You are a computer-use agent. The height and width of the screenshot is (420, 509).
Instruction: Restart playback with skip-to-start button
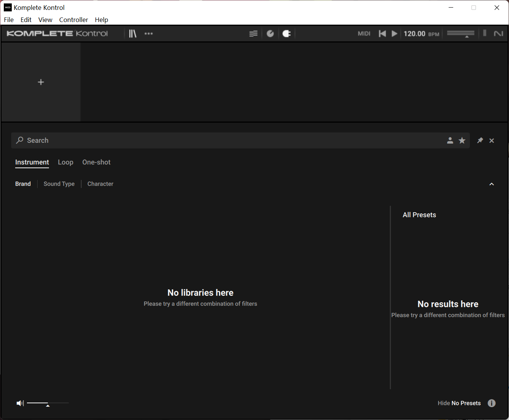click(382, 34)
